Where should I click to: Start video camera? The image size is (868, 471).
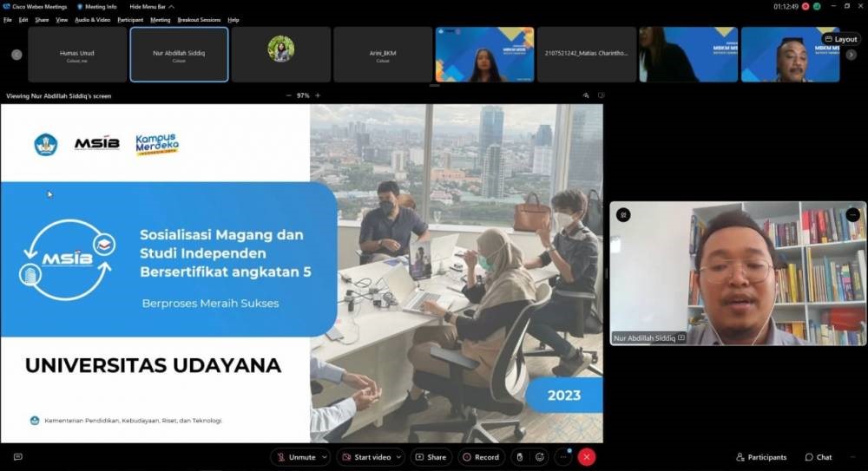click(x=367, y=457)
